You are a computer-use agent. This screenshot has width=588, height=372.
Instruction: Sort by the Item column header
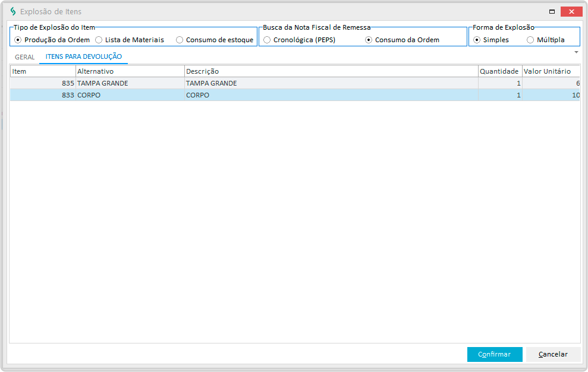click(x=43, y=71)
